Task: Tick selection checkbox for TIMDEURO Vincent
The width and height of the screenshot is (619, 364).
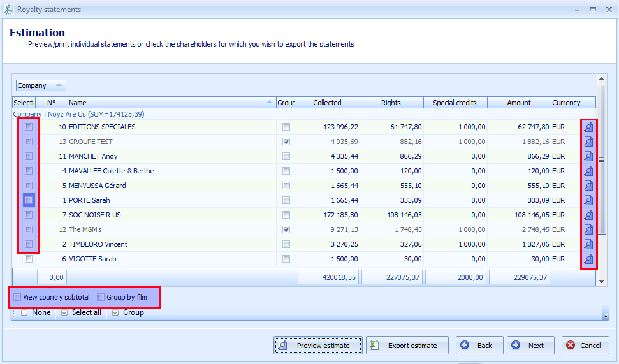Action: click(x=29, y=244)
